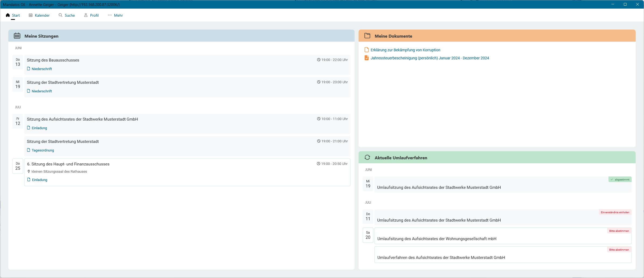Click the Start home icon
Screen dimensions: 644x278
8,15
